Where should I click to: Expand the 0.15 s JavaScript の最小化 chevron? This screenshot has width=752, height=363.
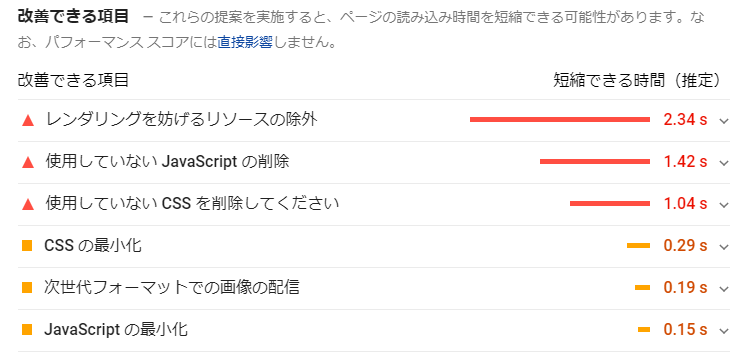click(x=724, y=331)
